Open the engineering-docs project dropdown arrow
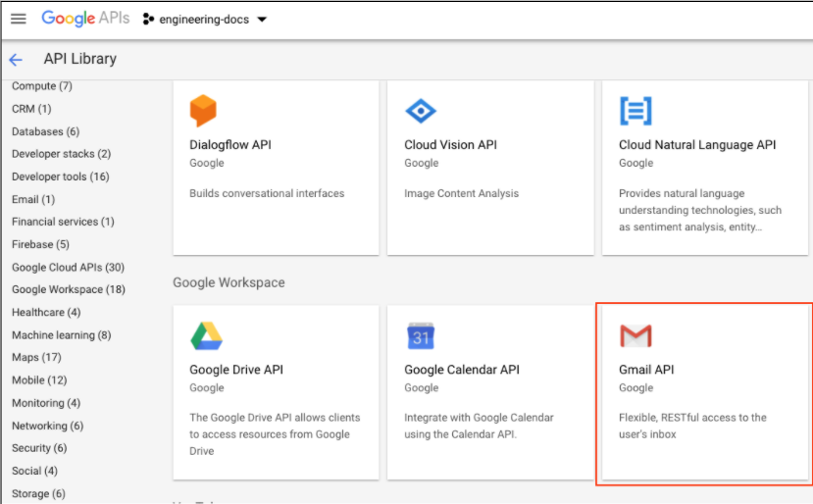The height and width of the screenshot is (504, 813). click(263, 20)
